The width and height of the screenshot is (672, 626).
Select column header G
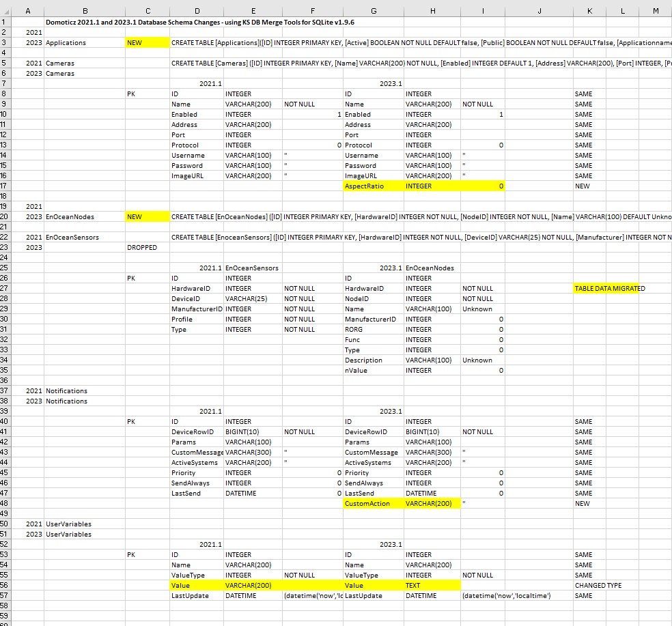coord(374,11)
